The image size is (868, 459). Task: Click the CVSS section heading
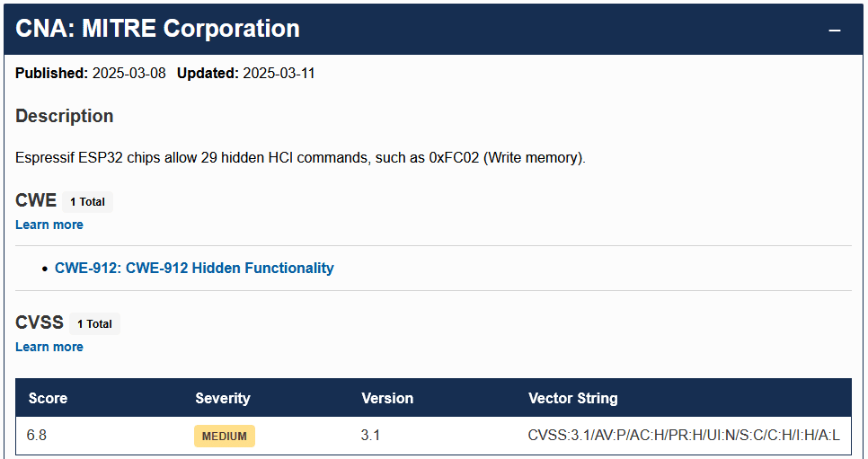[x=40, y=322]
